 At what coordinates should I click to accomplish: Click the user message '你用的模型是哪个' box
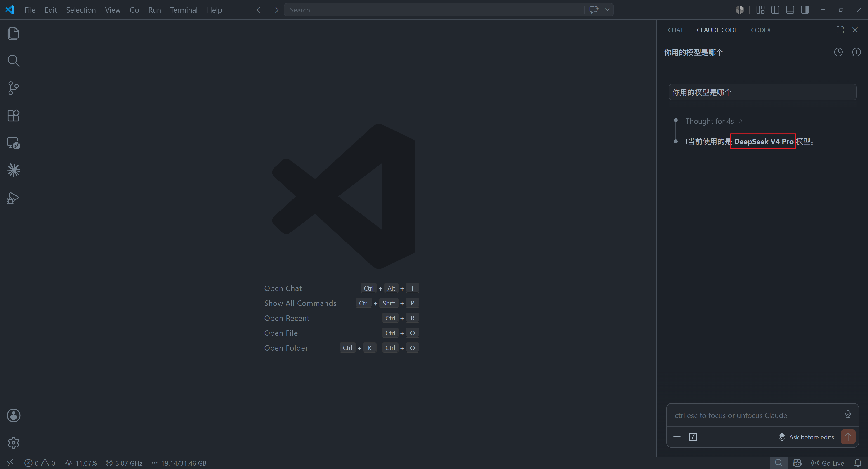[762, 92]
